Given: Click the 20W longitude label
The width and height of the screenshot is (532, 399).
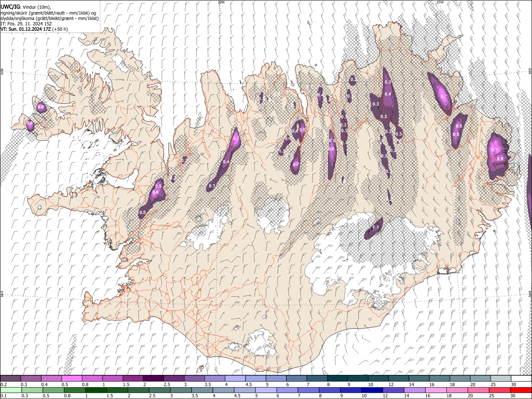Looking at the screenshot, I should pyautogui.click(x=221, y=2).
